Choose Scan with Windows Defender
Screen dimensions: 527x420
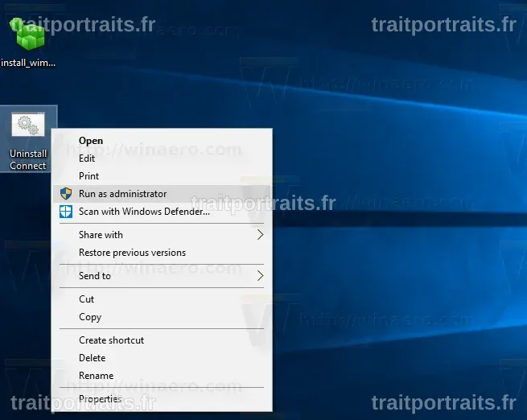pos(163,212)
